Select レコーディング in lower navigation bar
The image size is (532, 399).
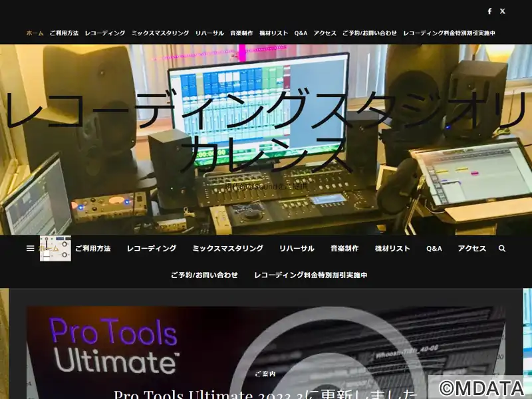pyautogui.click(x=152, y=248)
